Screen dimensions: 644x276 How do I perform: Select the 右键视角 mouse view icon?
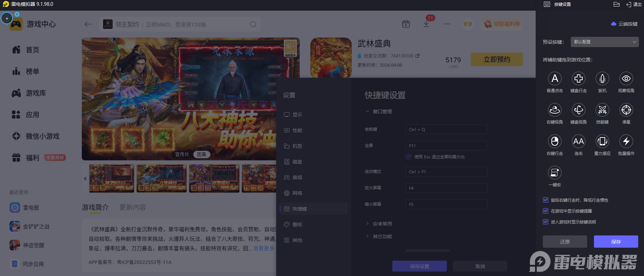click(554, 110)
